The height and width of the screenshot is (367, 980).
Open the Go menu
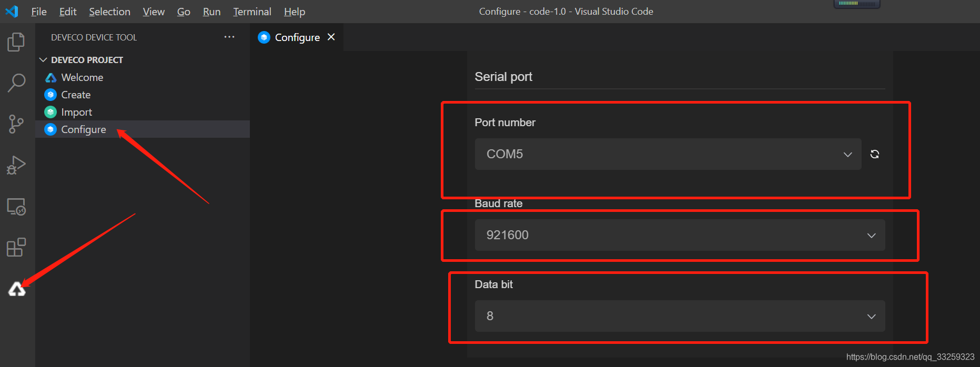click(x=184, y=12)
